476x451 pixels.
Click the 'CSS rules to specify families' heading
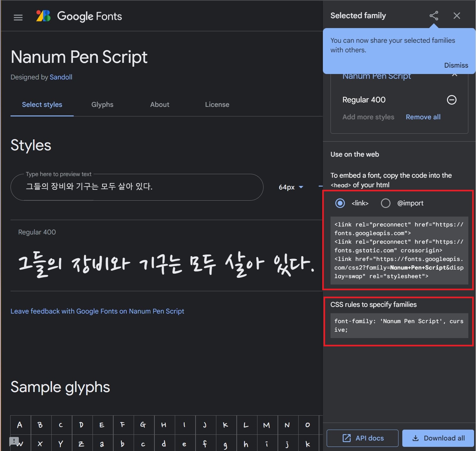coord(374,305)
